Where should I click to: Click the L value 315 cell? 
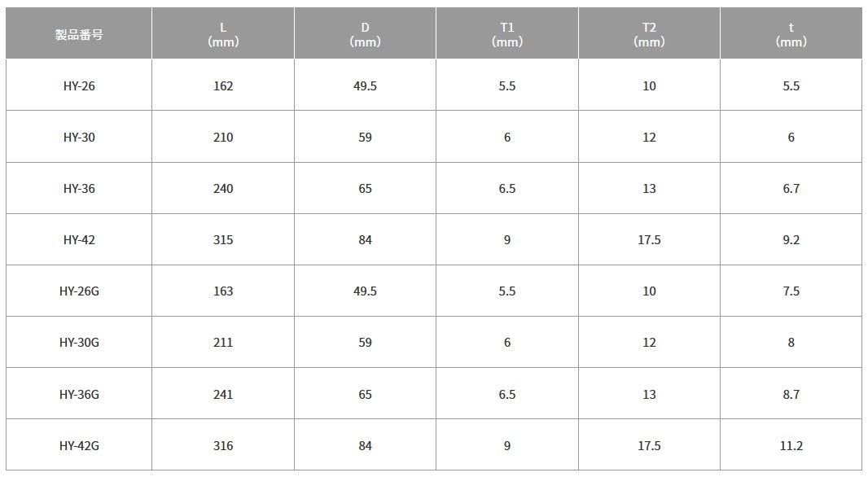click(223, 239)
